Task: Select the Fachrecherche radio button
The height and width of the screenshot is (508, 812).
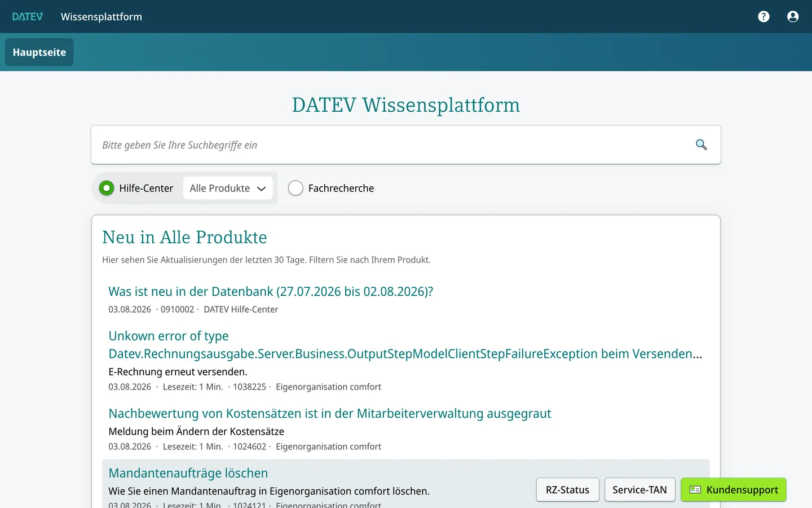Action: 295,188
